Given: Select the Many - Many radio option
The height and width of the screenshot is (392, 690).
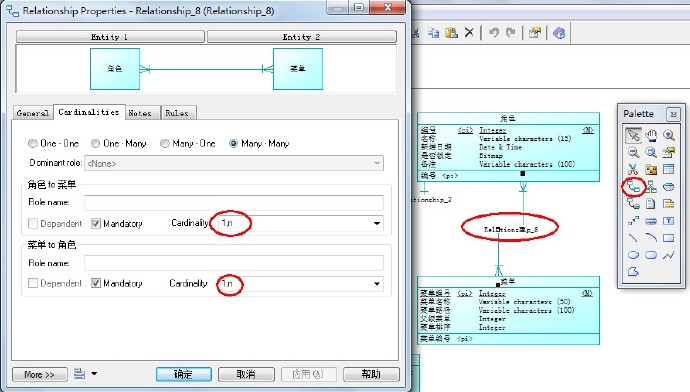Looking at the screenshot, I should point(259,143).
